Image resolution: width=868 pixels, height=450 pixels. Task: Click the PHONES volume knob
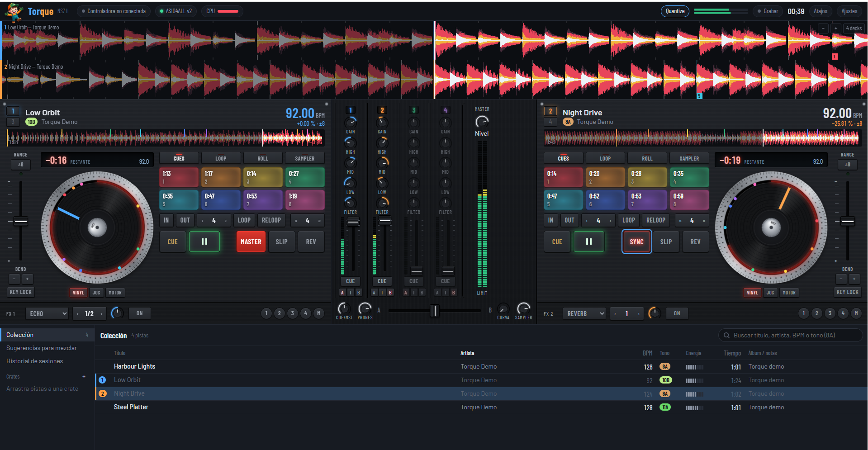pyautogui.click(x=365, y=308)
